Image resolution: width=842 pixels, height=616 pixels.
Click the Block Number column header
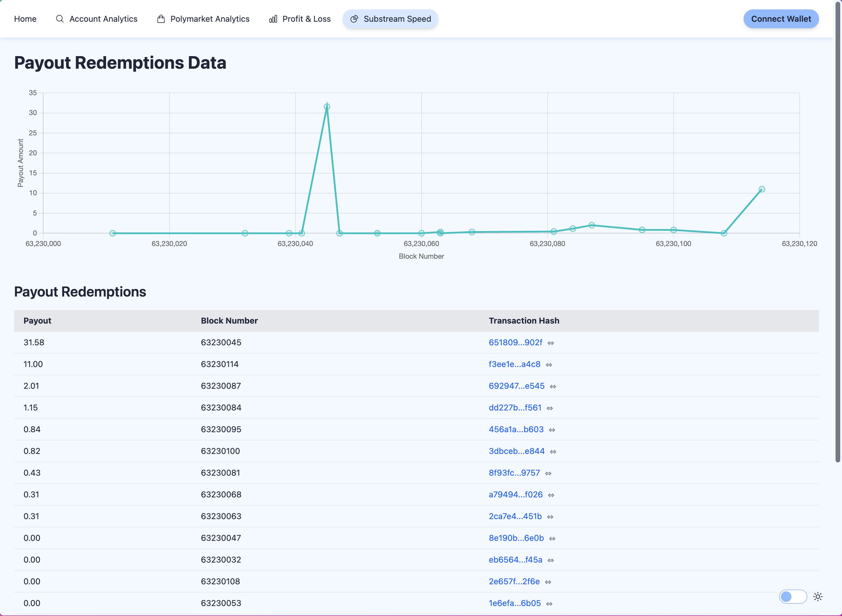[x=229, y=321]
